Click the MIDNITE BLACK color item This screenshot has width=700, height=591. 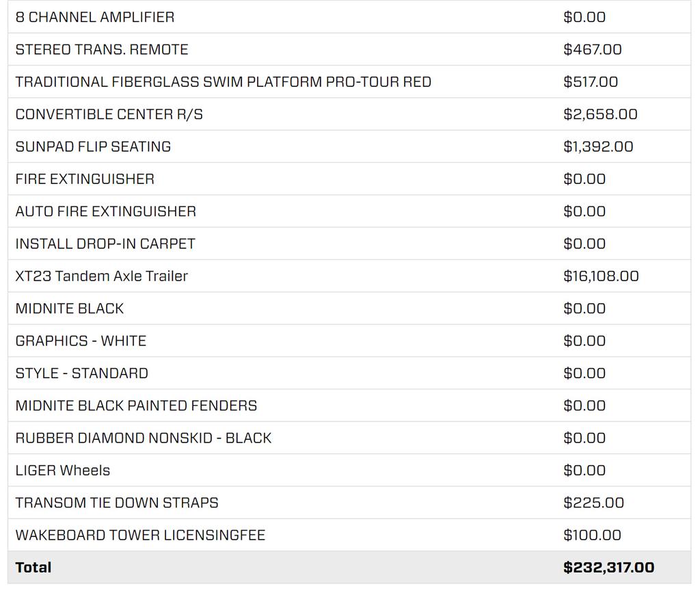click(x=349, y=308)
